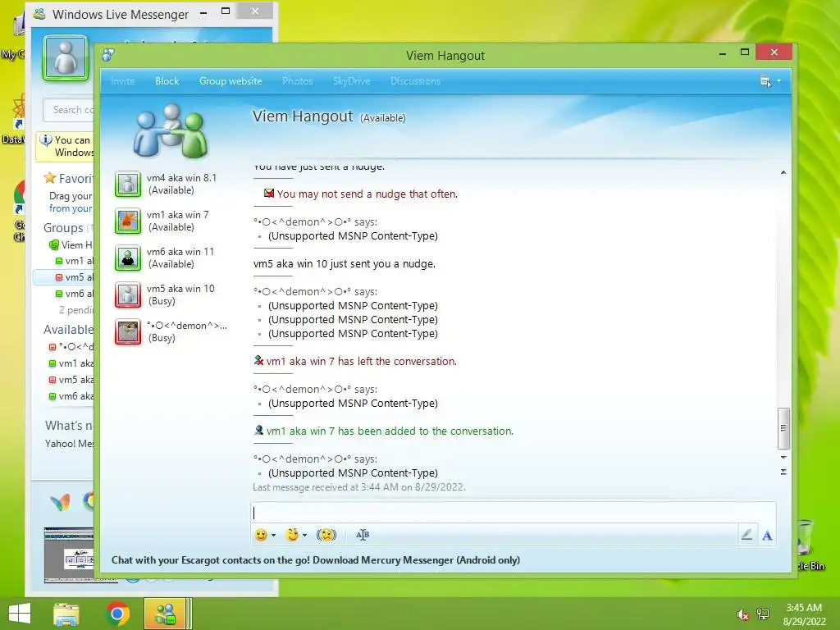
Task: Select vm6 aka win 11 avatar
Action: point(128,258)
